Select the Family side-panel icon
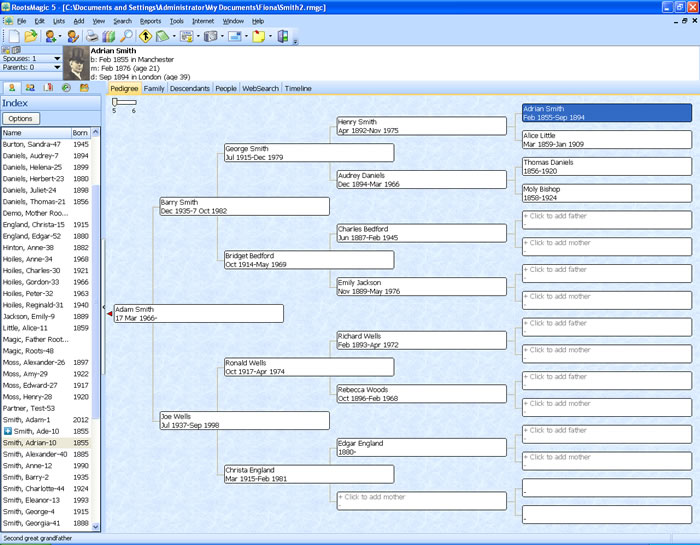The image size is (700, 545). [30, 88]
